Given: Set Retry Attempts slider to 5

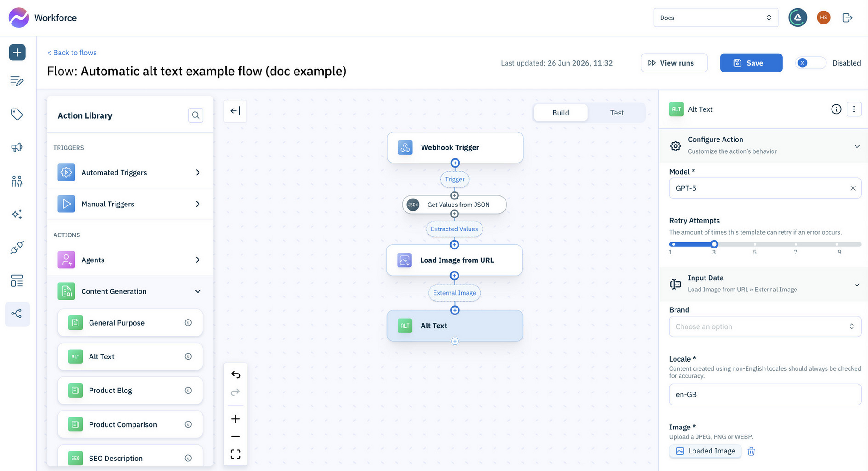Looking at the screenshot, I should click(755, 244).
